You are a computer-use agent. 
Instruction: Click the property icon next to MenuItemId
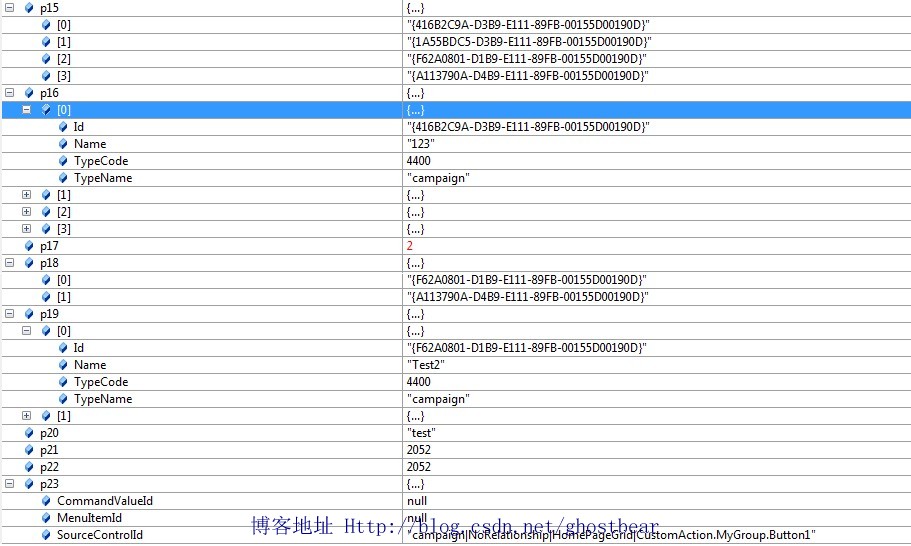(x=46, y=518)
